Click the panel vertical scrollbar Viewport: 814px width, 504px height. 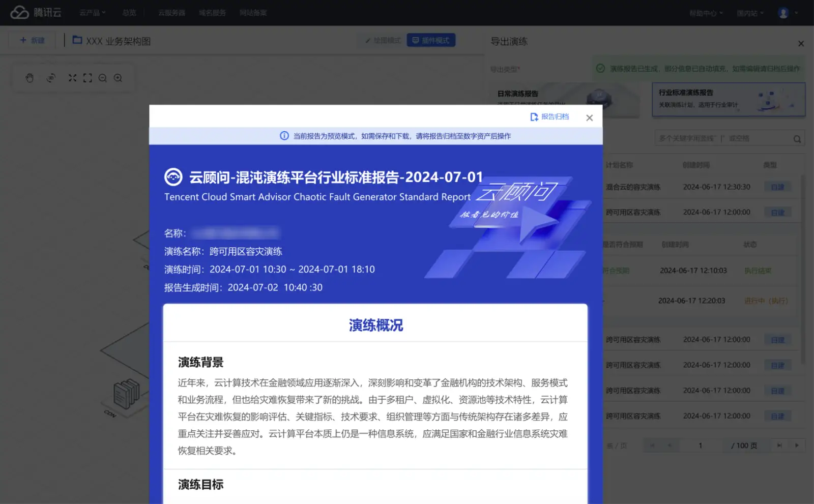click(x=803, y=270)
